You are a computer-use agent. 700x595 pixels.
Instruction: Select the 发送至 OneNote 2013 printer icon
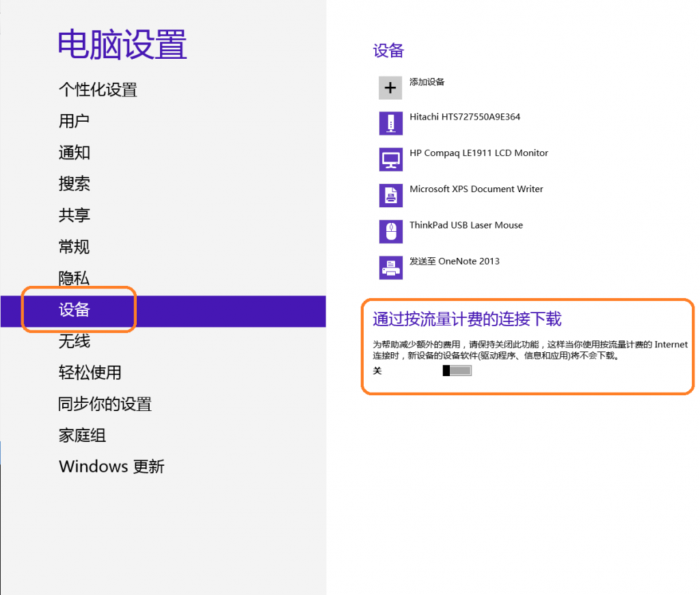click(390, 267)
